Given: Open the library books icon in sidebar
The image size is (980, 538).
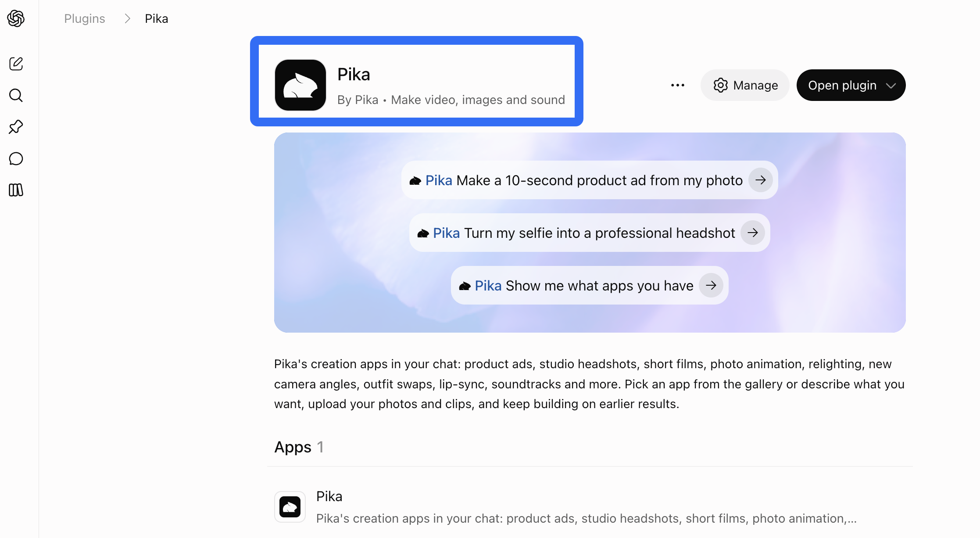Looking at the screenshot, I should (x=16, y=190).
